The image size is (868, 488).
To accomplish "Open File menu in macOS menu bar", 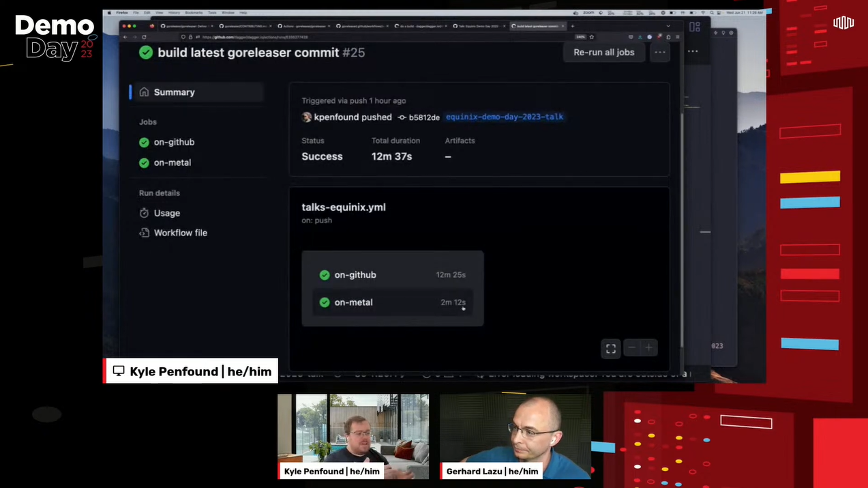I will (135, 12).
